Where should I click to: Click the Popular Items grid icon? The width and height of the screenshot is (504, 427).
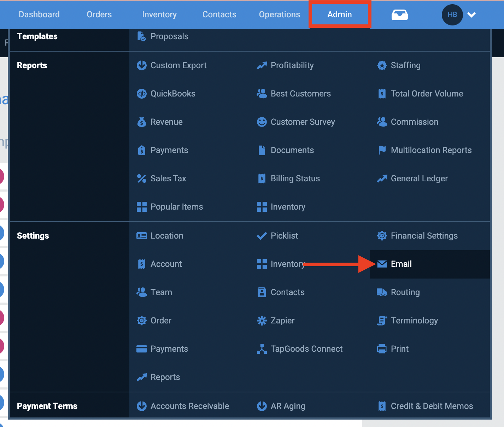(142, 207)
